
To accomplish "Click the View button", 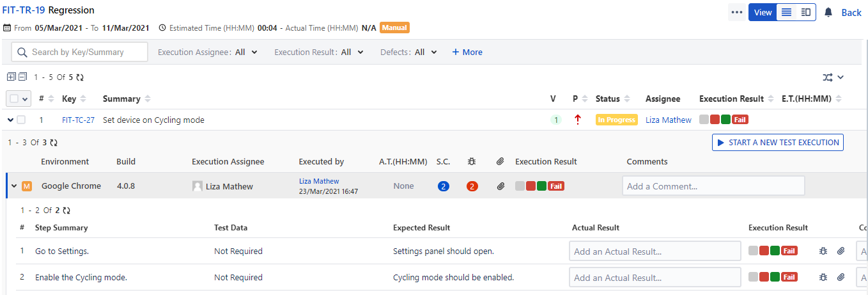I will coord(763,12).
